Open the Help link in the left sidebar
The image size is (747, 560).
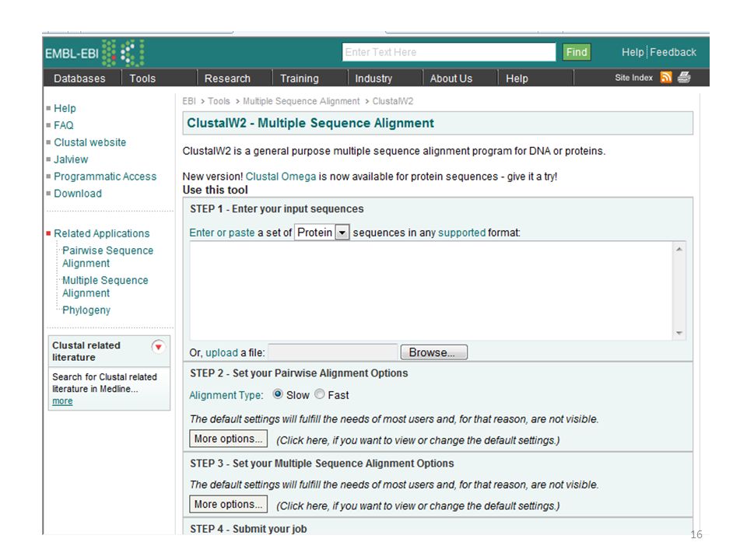point(65,109)
